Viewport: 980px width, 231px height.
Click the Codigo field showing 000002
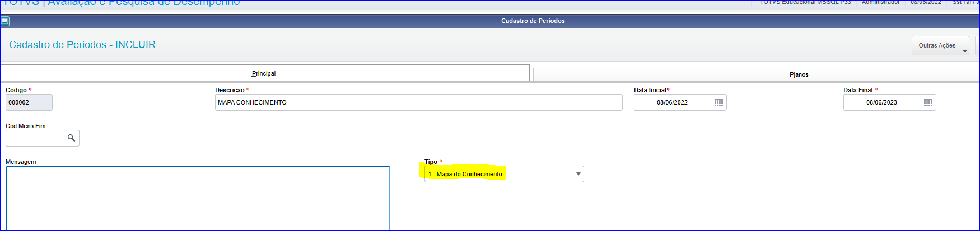coord(29,102)
